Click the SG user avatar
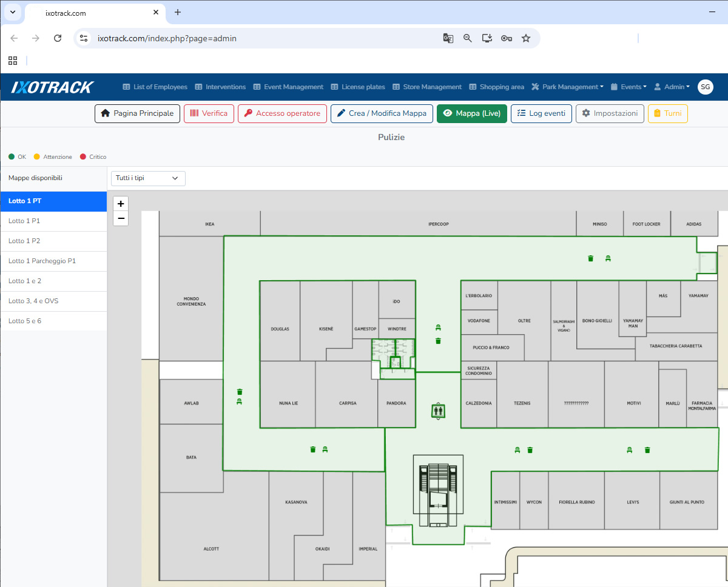 (x=706, y=87)
